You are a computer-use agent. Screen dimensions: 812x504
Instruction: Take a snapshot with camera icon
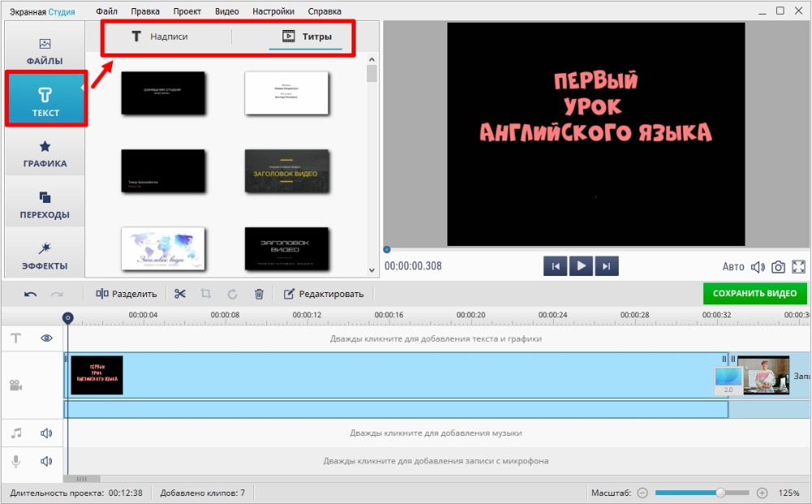pos(778,266)
